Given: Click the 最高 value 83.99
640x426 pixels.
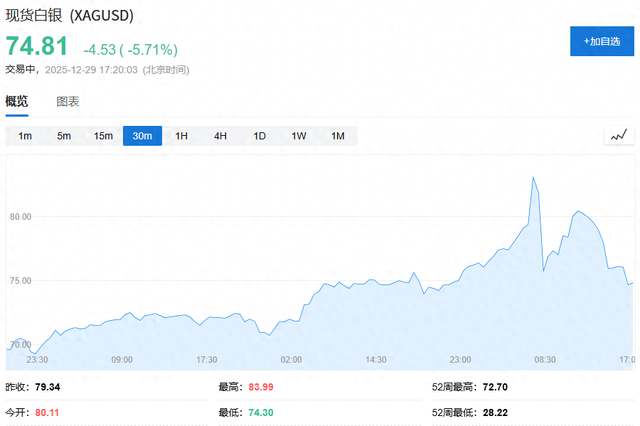Looking at the screenshot, I should click(260, 387).
